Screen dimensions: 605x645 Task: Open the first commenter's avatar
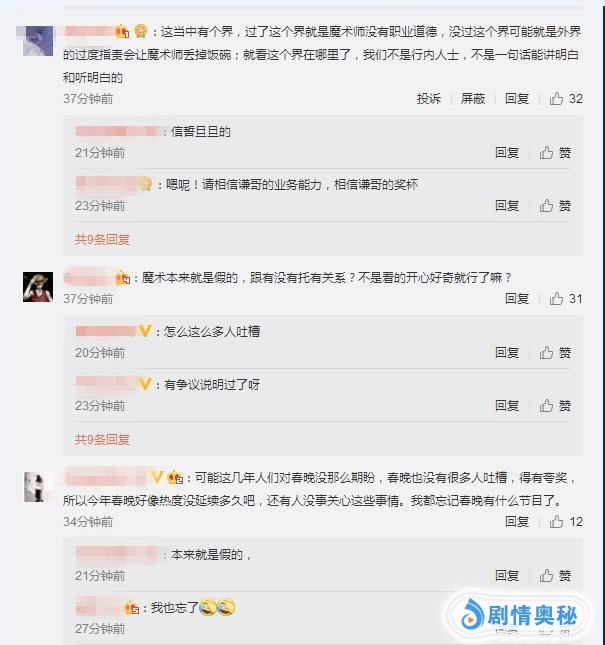pos(38,41)
